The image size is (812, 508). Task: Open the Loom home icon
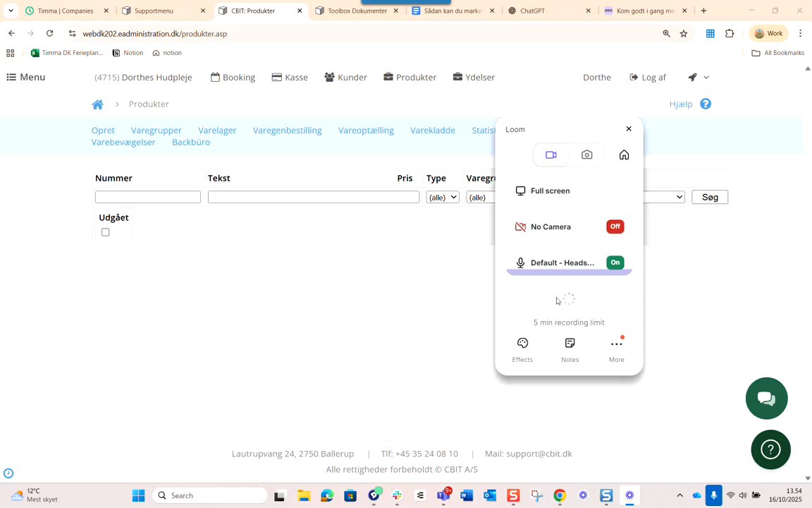(x=624, y=155)
